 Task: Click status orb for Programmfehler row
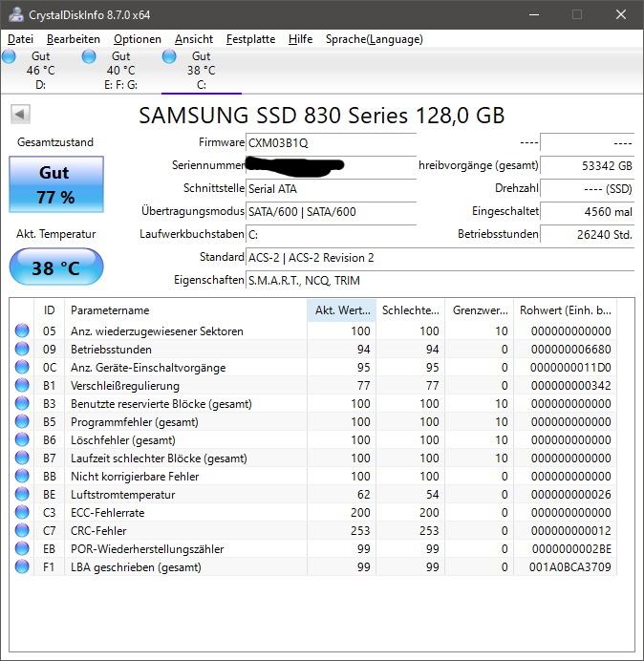point(22,421)
